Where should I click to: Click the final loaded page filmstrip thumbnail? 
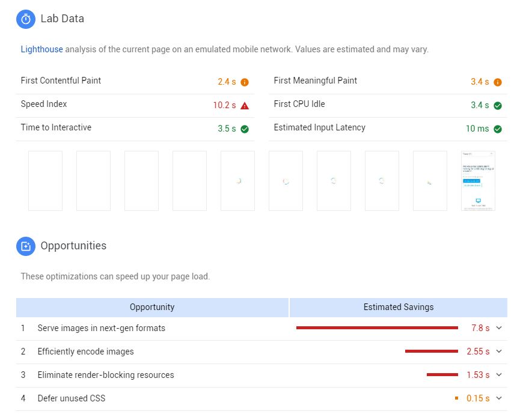pos(478,181)
